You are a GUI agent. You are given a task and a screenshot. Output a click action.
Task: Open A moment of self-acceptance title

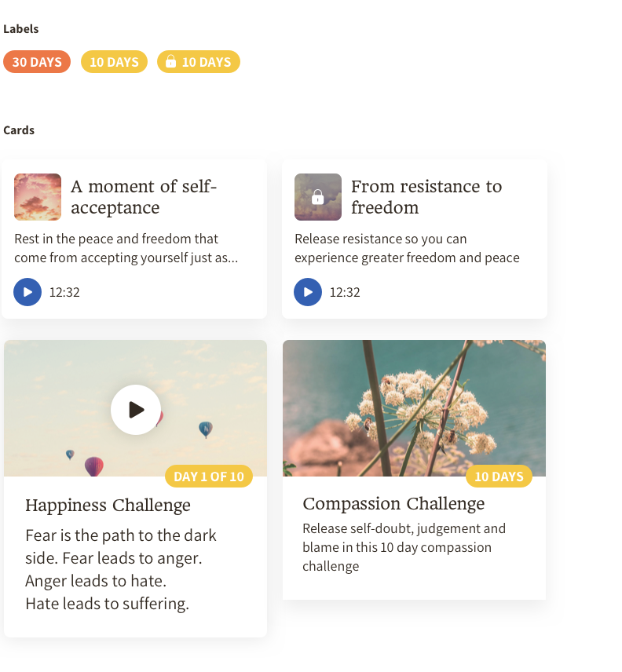click(144, 197)
